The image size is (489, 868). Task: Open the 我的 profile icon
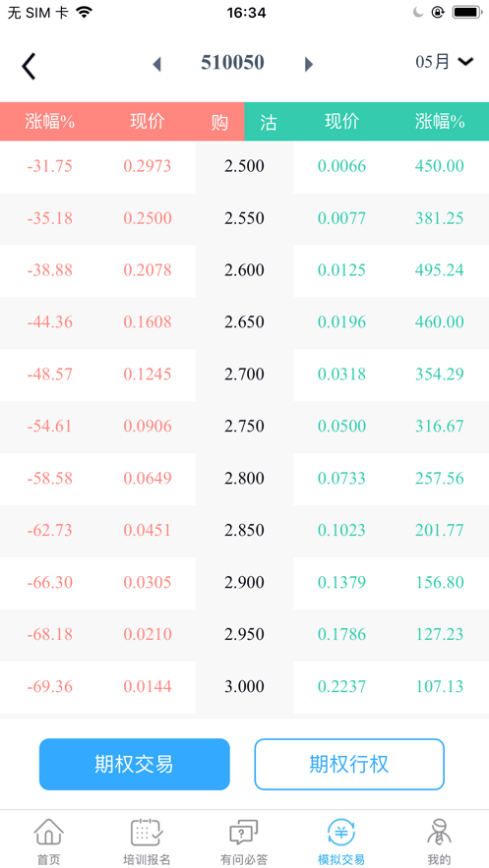tap(439, 832)
